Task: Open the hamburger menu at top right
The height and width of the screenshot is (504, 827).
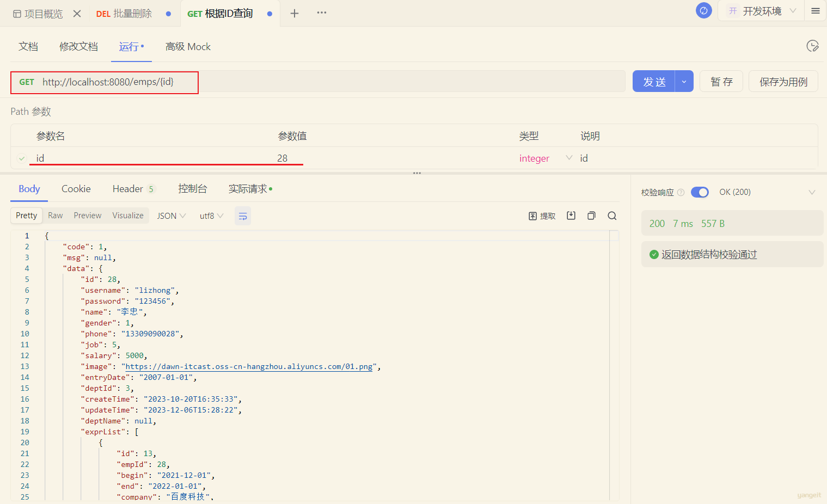Action: tap(816, 11)
